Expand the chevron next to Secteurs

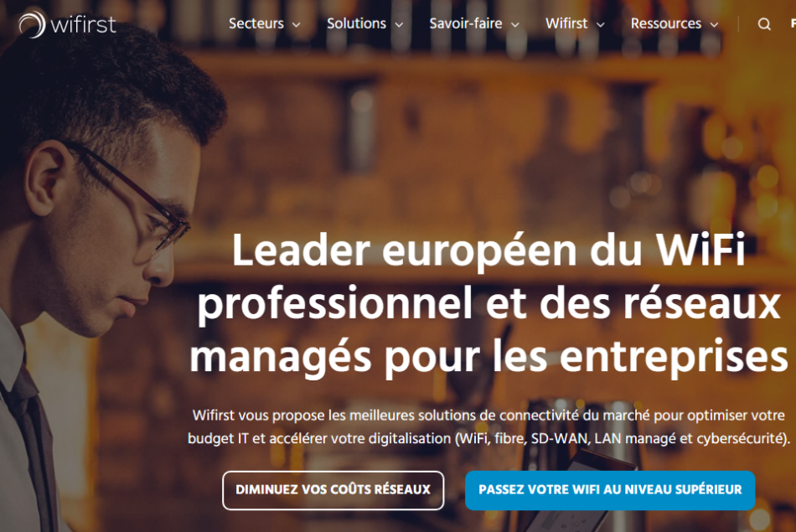(x=297, y=24)
